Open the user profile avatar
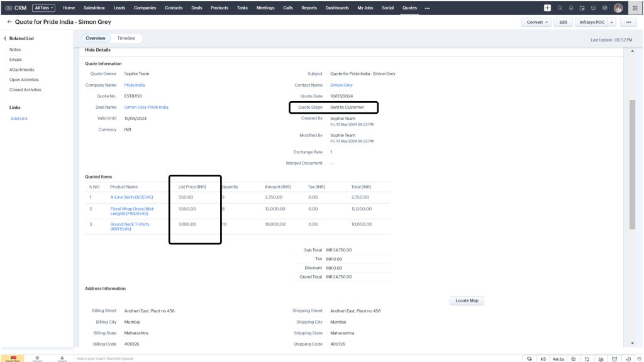Screen dimensions: 644x362 pyautogui.click(x=618, y=8)
